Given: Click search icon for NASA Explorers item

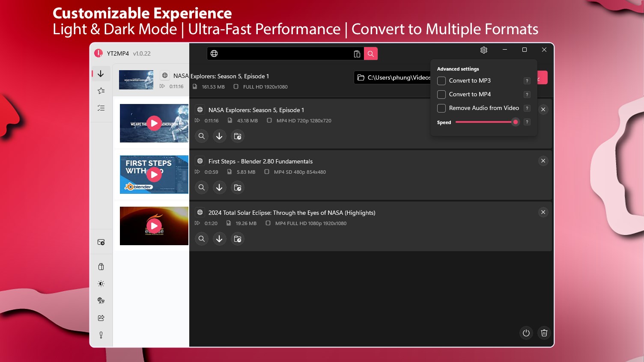Looking at the screenshot, I should (202, 136).
